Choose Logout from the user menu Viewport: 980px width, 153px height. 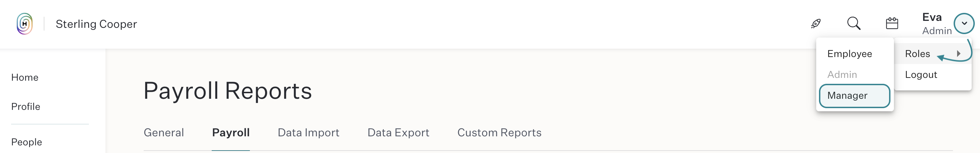921,75
